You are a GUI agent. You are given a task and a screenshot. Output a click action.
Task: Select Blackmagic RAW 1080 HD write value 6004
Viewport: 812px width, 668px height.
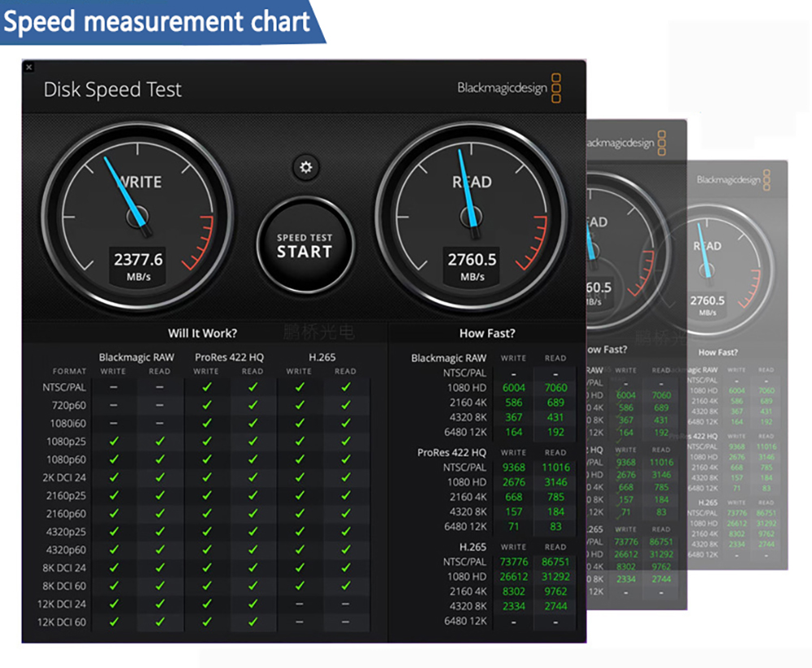(513, 388)
